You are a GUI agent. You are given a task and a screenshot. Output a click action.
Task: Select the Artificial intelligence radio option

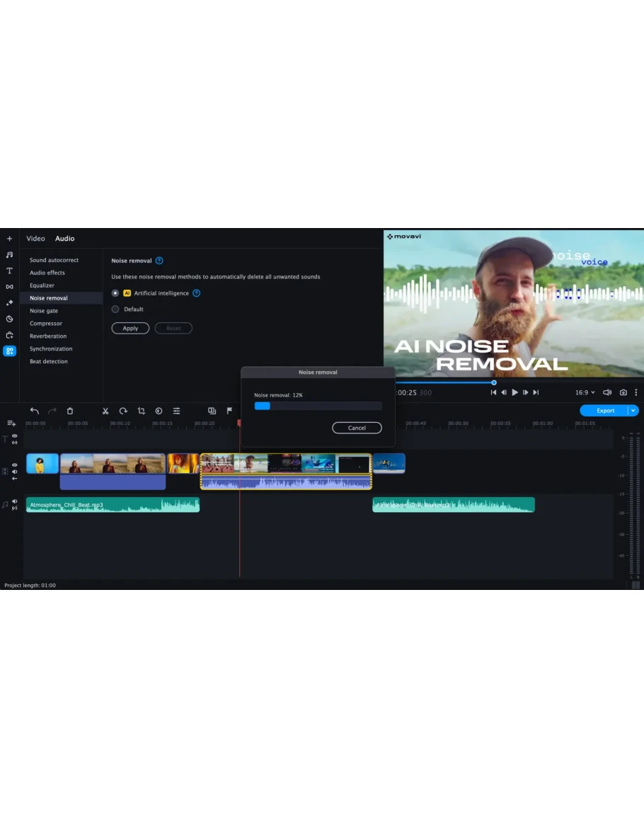115,293
